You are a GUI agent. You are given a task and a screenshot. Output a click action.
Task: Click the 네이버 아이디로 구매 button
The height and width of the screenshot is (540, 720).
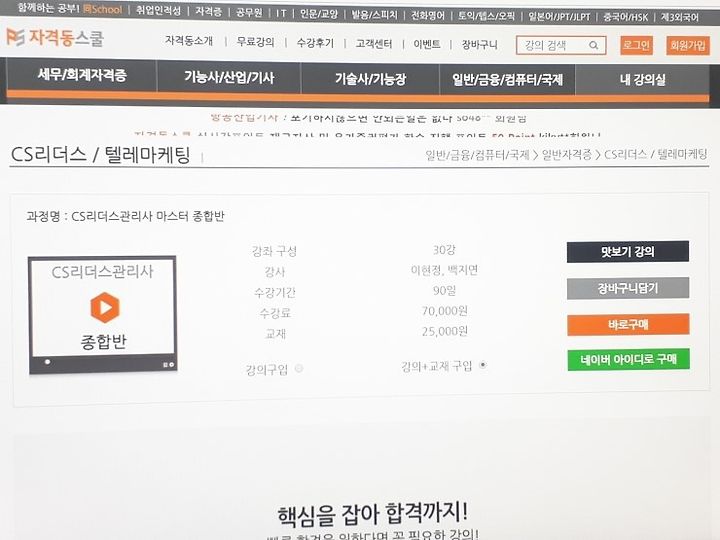point(628,360)
